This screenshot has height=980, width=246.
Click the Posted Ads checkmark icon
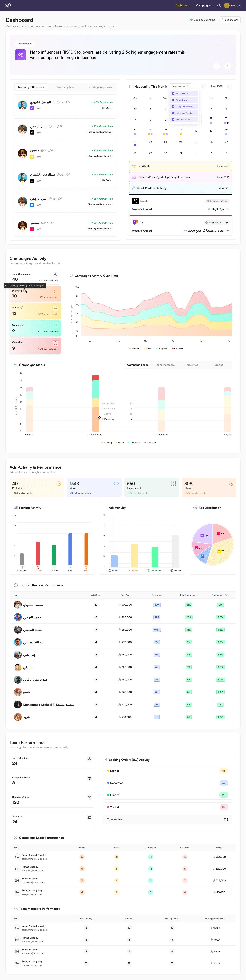[x=59, y=484]
